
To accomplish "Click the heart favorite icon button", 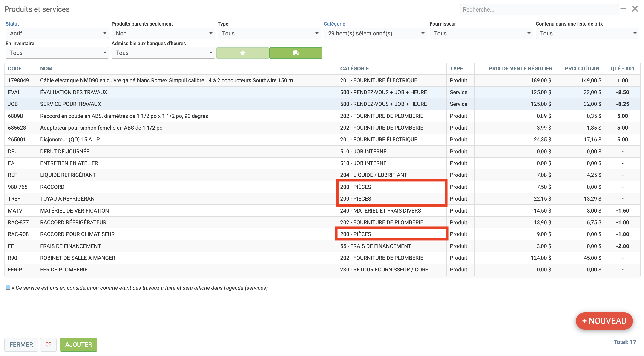I will [x=48, y=344].
